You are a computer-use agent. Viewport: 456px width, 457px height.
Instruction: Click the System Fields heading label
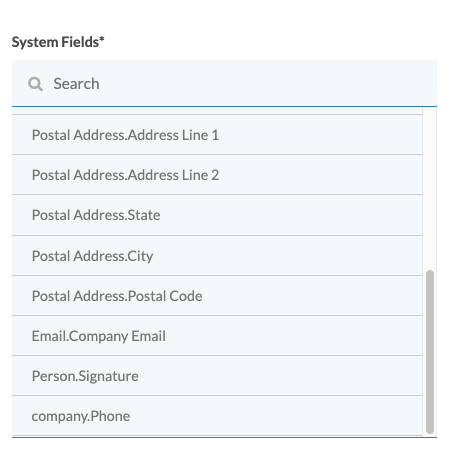[x=58, y=42]
